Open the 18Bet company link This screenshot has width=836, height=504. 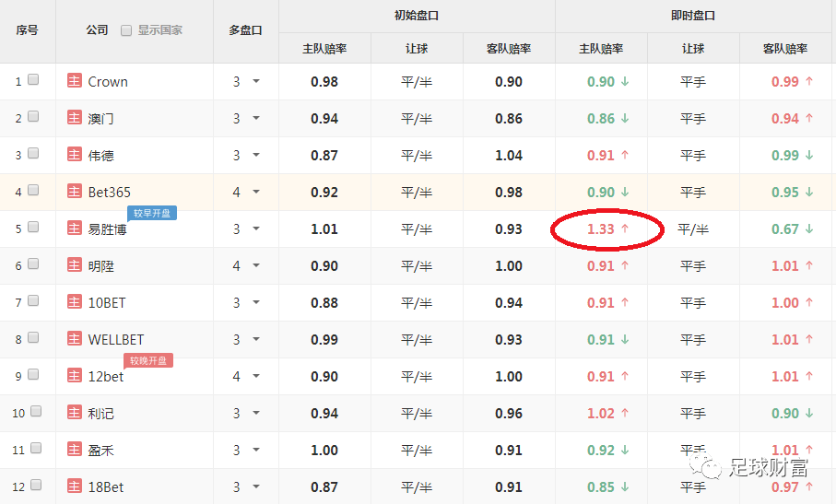pos(106,486)
